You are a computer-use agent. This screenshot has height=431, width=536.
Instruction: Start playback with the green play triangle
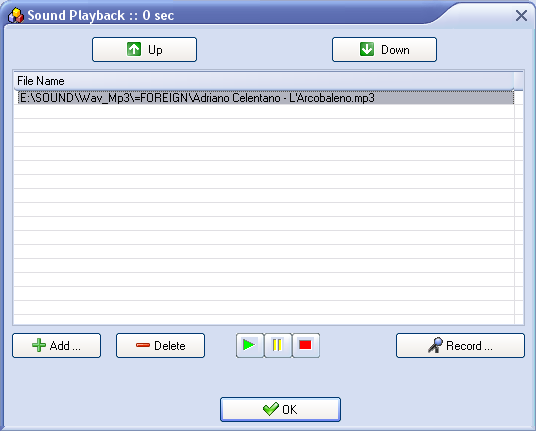(x=250, y=345)
